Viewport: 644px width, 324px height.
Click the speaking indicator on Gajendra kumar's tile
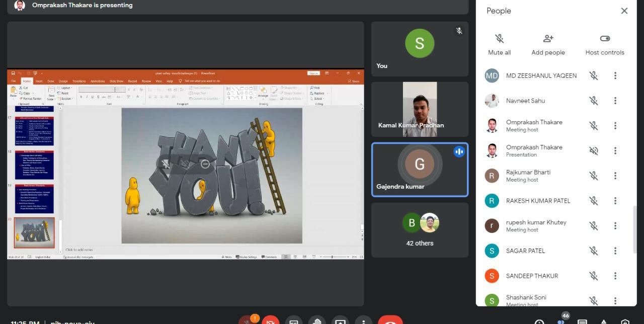coord(459,151)
